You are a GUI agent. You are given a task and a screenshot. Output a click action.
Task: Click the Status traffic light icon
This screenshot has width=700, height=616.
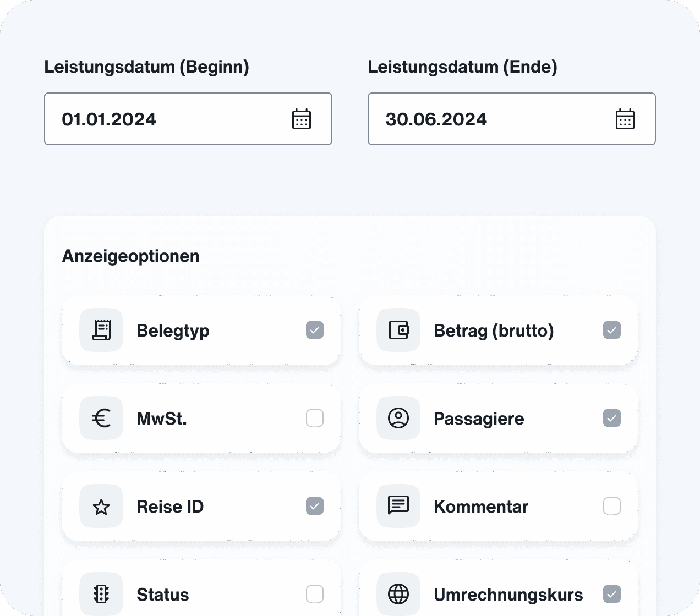click(101, 594)
